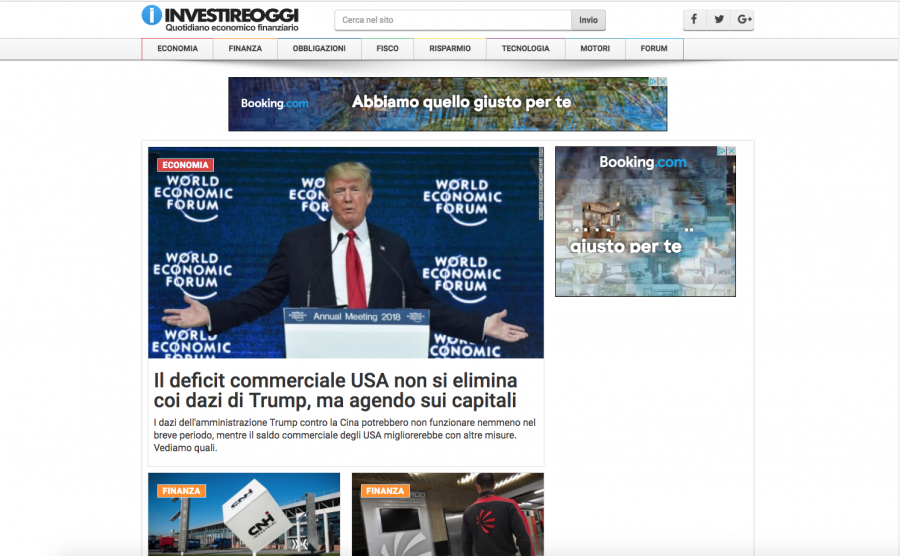
Task: Open the Twitter social icon
Action: pyautogui.click(x=718, y=19)
